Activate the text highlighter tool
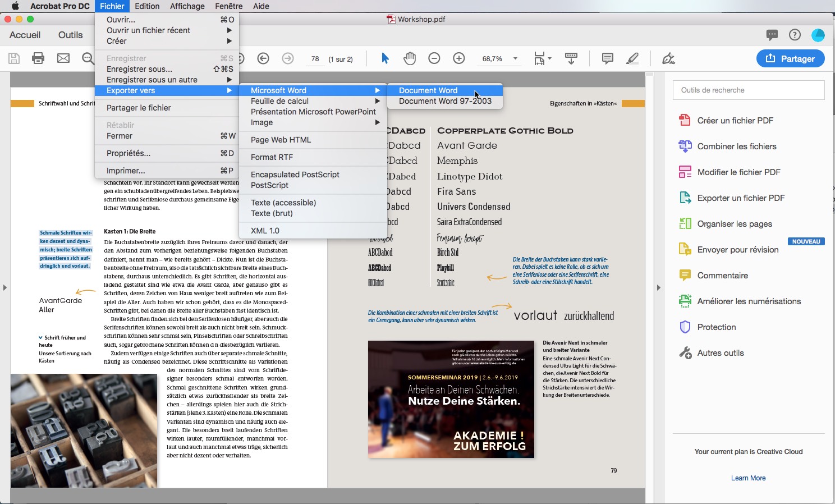Viewport: 835px width, 504px height. [632, 58]
